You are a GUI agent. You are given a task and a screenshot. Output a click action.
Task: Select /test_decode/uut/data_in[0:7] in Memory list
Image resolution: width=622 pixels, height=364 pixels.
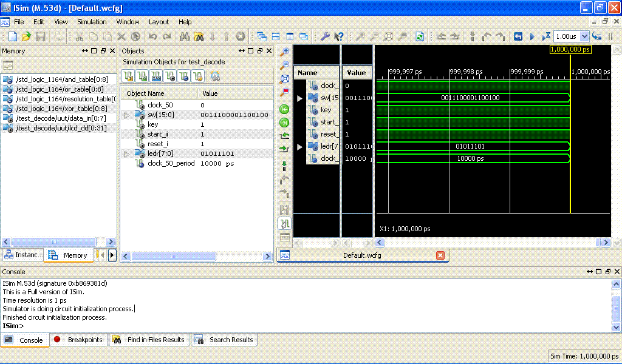click(61, 118)
